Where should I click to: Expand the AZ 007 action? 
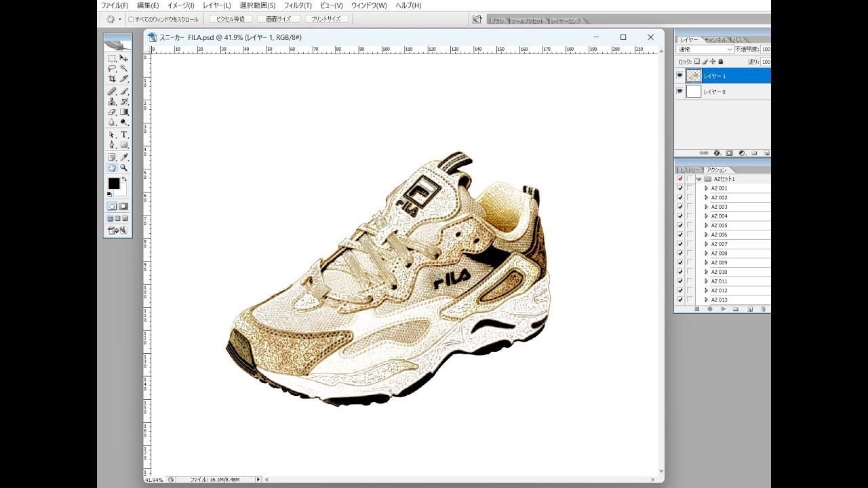[707, 244]
